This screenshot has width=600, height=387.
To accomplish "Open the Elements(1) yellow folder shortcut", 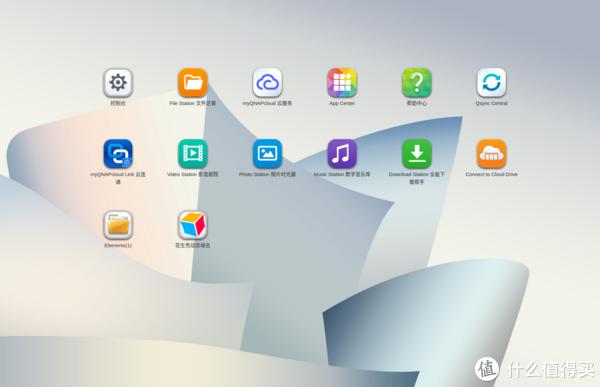I will coord(118,225).
